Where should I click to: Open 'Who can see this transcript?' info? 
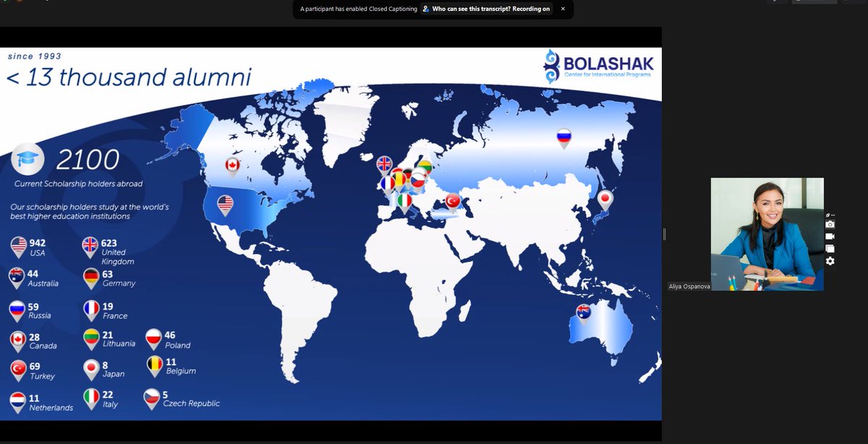[x=487, y=9]
